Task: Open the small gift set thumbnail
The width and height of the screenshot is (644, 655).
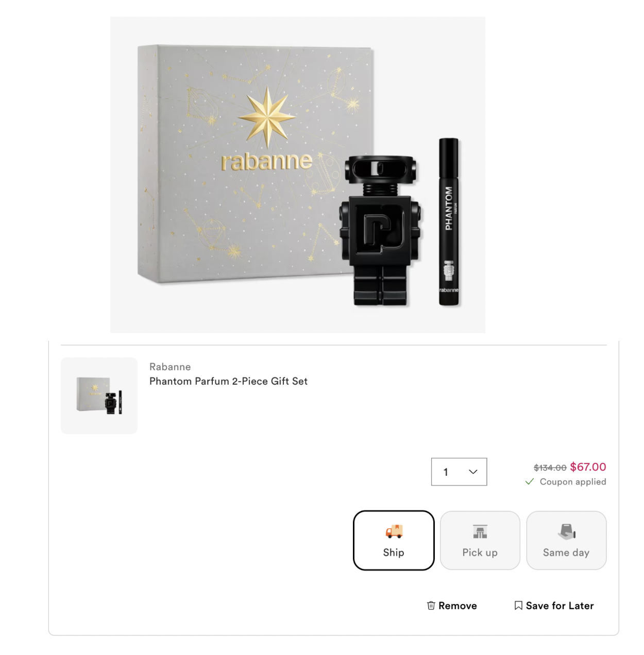Action: click(x=99, y=395)
